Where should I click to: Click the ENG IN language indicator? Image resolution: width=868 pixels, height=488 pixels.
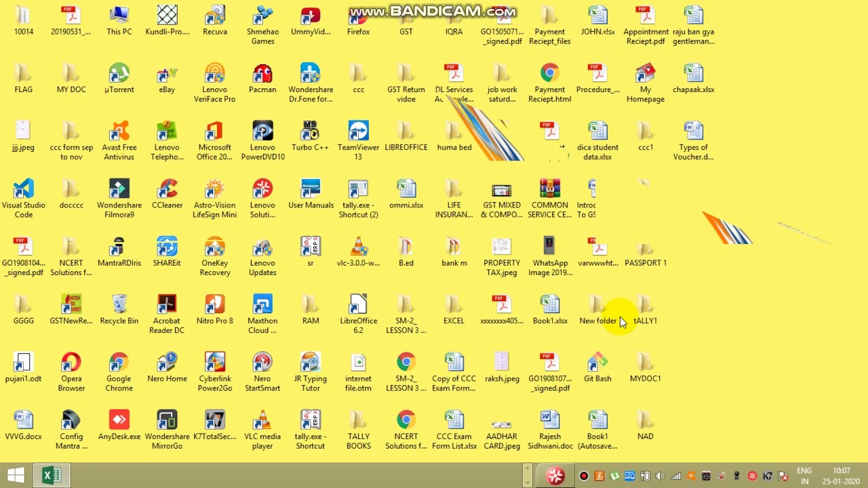804,476
